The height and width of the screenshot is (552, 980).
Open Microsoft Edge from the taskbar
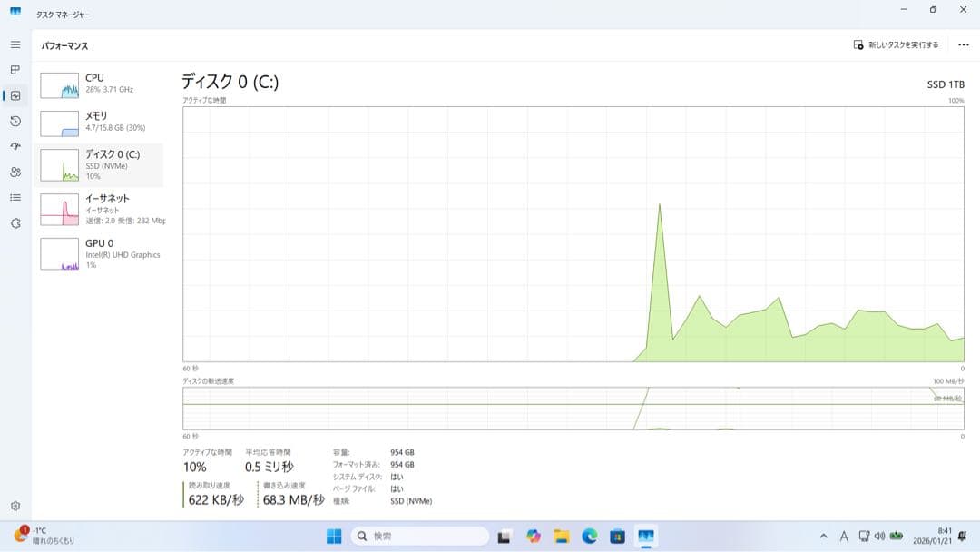589,536
